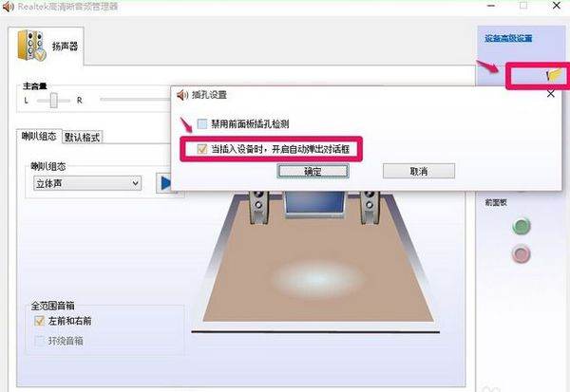570x392 pixels.
Task: Click the right speaker in room view
Action: click(x=370, y=207)
